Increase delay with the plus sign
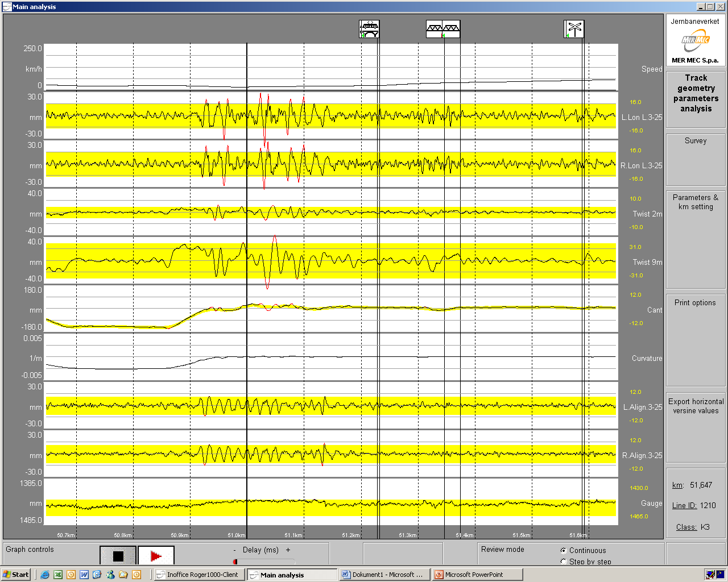728x582 pixels. (288, 550)
